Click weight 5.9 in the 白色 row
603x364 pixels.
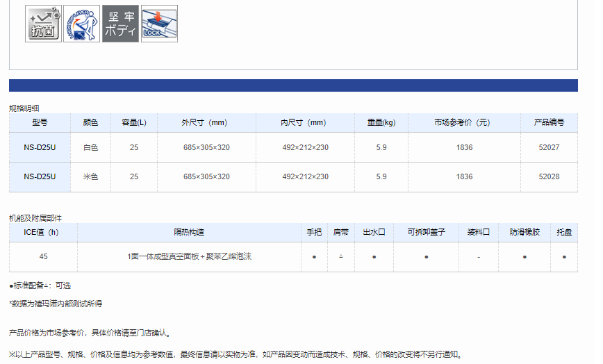pos(381,147)
